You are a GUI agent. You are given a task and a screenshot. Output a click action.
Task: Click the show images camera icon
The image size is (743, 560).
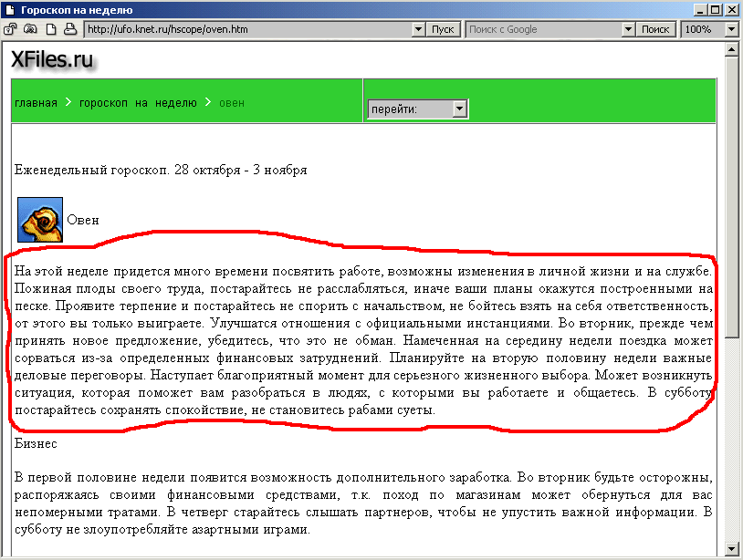click(30, 29)
